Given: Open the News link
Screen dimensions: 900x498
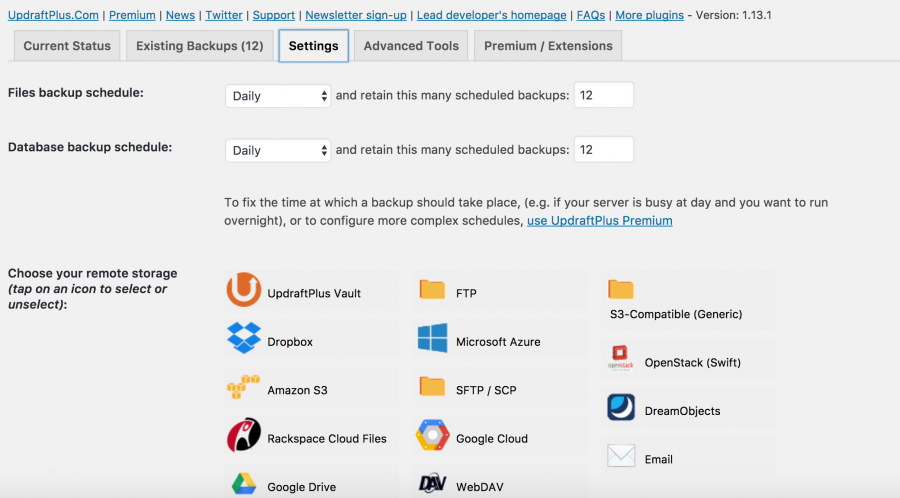Looking at the screenshot, I should click(x=180, y=15).
